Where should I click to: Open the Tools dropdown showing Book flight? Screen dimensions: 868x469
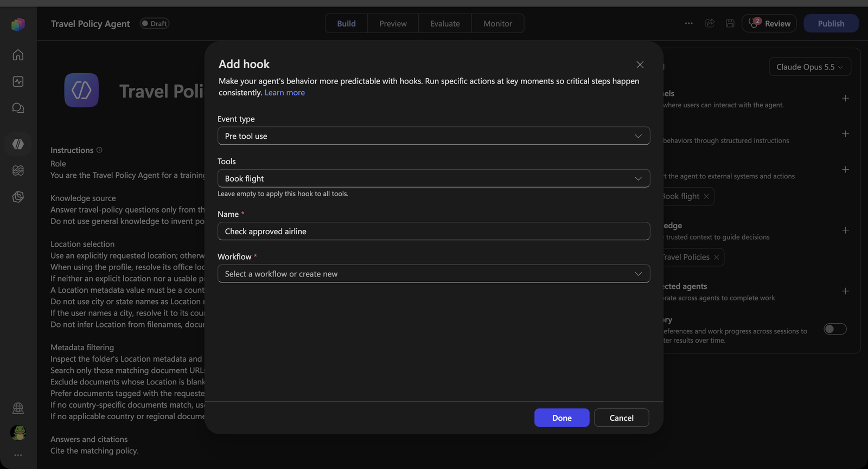[433, 178]
